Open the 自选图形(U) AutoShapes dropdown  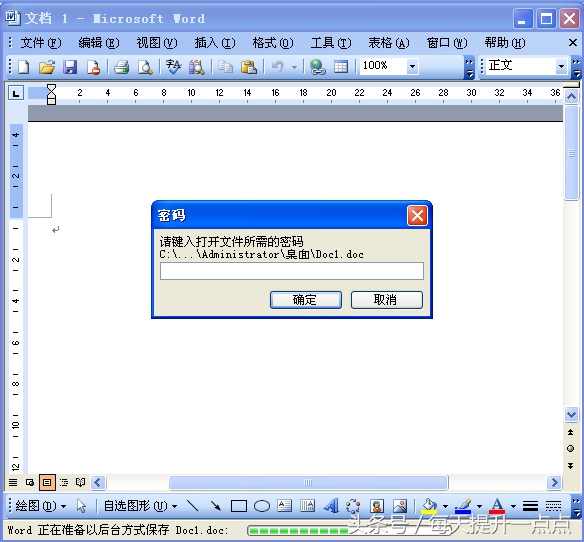pyautogui.click(x=140, y=506)
